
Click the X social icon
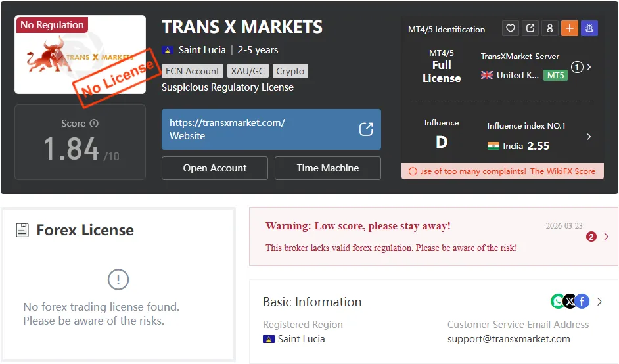click(570, 301)
